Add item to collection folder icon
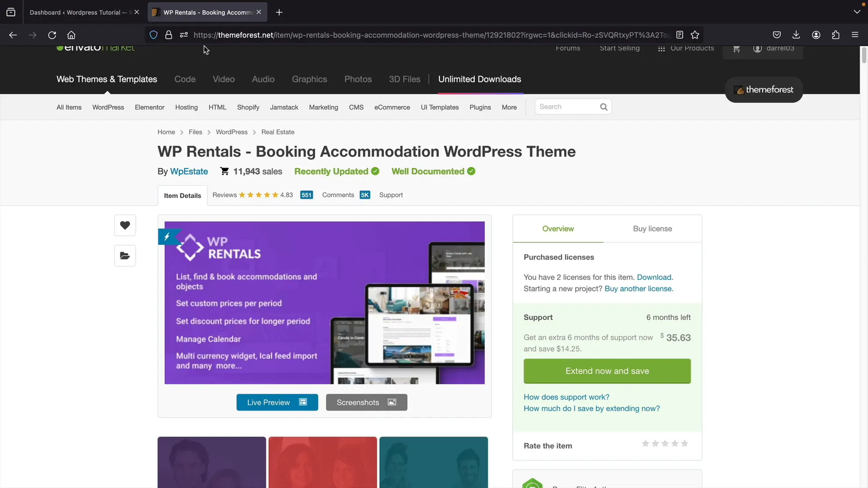Viewport: 868px width, 488px height. click(125, 255)
